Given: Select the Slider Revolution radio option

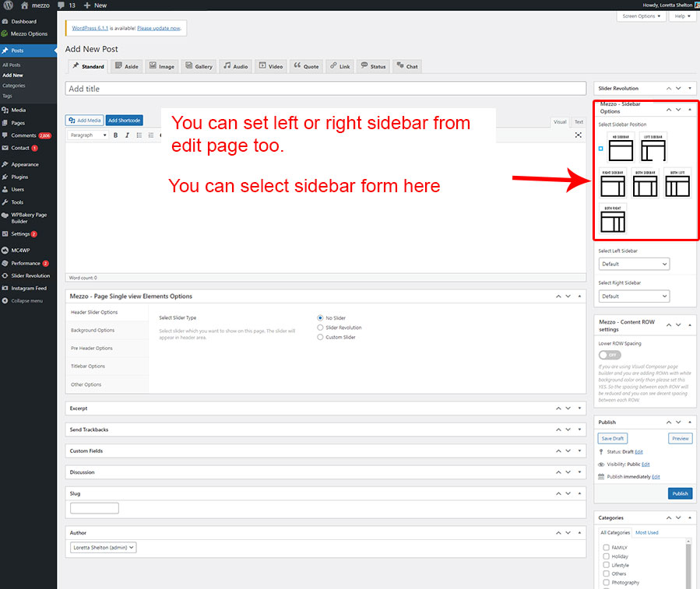Looking at the screenshot, I should (321, 328).
